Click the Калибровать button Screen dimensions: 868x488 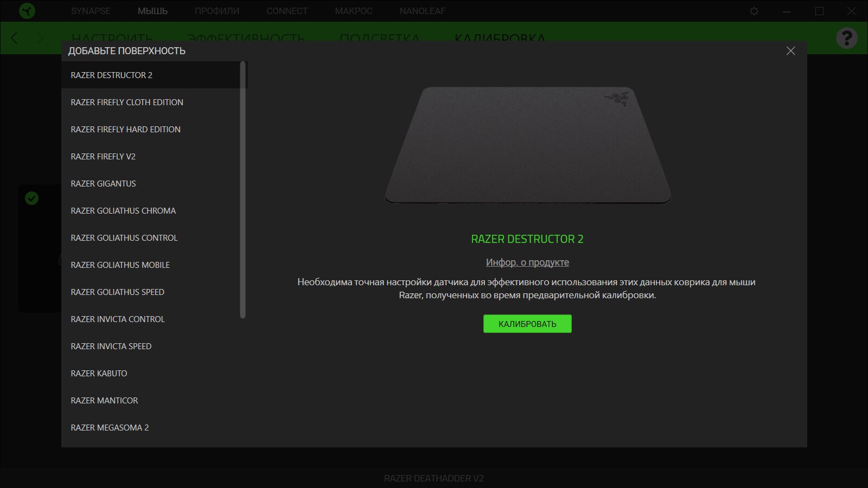pyautogui.click(x=527, y=324)
